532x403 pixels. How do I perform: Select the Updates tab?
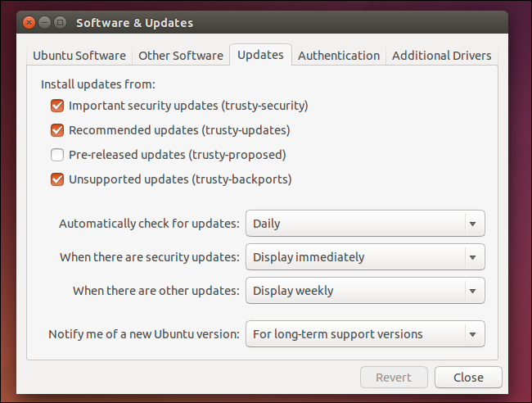click(x=260, y=55)
